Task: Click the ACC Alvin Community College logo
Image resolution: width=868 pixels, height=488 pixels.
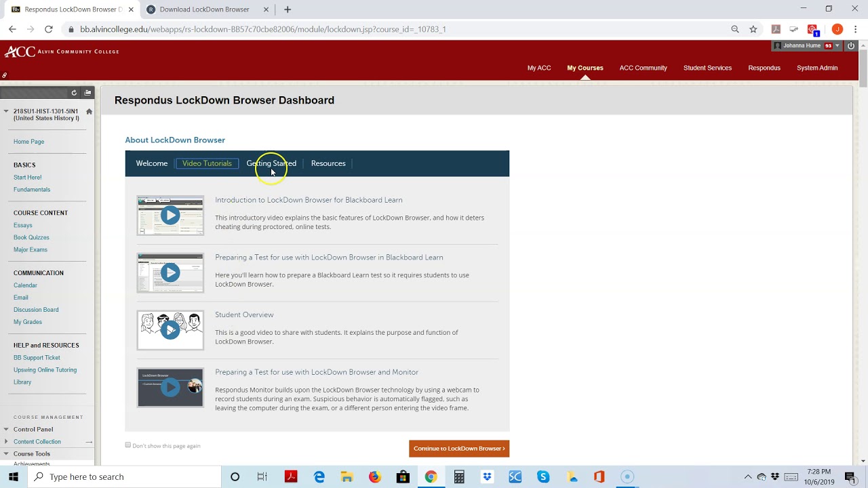Action: [62, 52]
